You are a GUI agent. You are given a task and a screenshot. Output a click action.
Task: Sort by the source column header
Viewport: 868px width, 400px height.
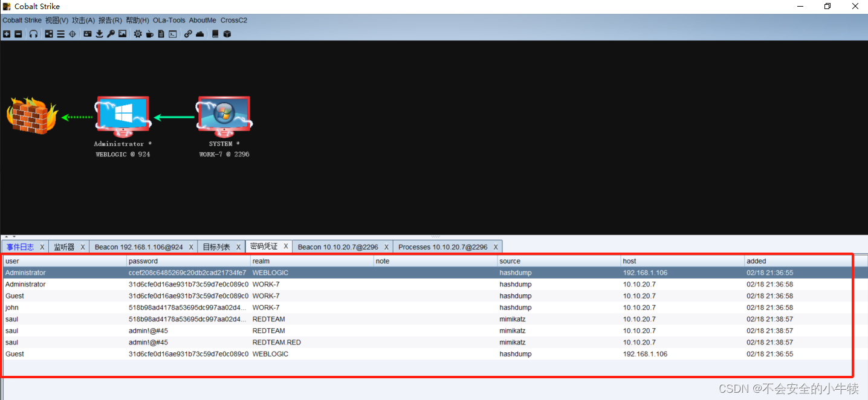(x=559, y=261)
